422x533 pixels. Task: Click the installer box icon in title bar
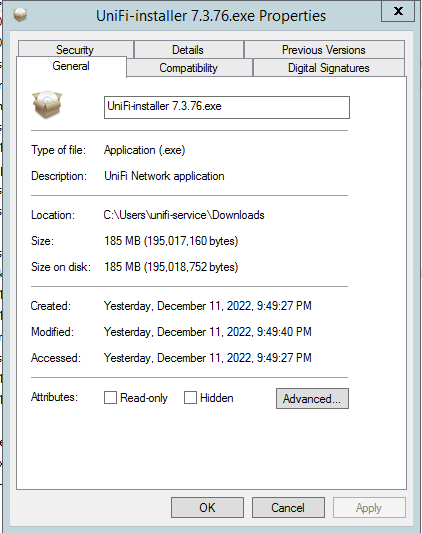(20, 15)
